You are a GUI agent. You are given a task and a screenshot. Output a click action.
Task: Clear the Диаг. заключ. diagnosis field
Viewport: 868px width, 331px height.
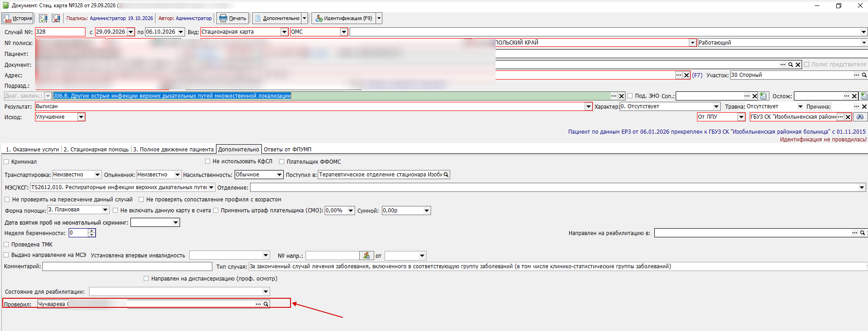point(622,96)
